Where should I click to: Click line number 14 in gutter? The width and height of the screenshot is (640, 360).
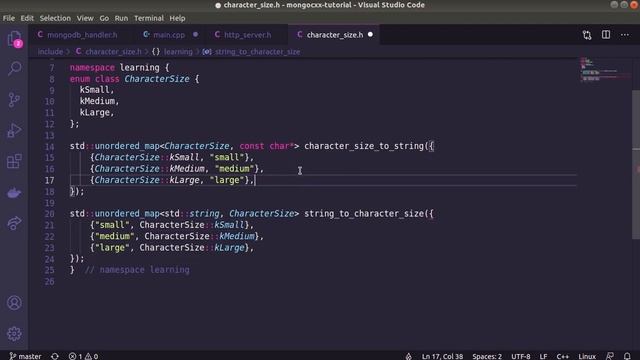click(49, 147)
